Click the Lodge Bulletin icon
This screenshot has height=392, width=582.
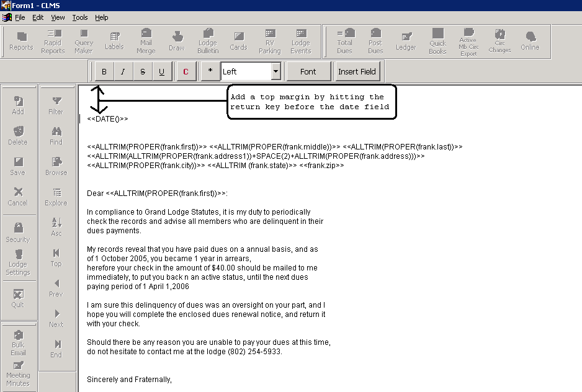[208, 41]
